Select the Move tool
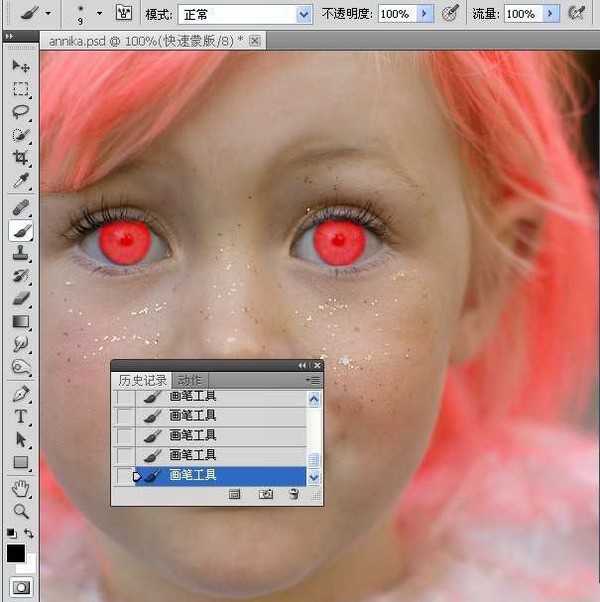The width and height of the screenshot is (600, 602). click(20, 66)
